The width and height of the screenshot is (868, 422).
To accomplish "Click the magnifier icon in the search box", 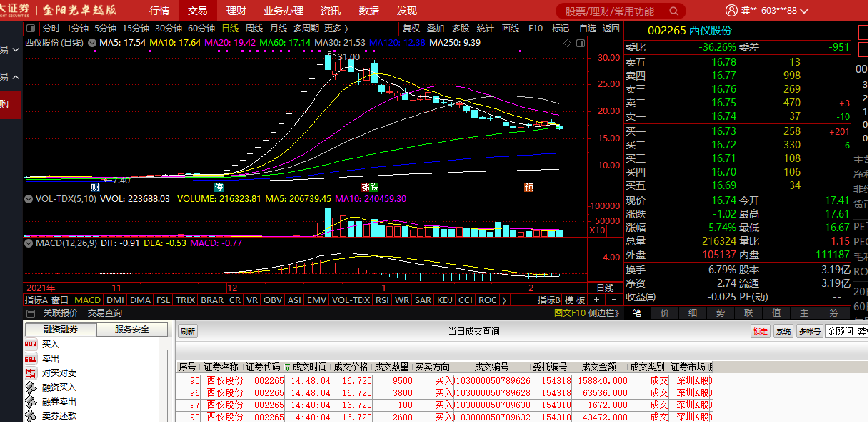I will tap(673, 11).
